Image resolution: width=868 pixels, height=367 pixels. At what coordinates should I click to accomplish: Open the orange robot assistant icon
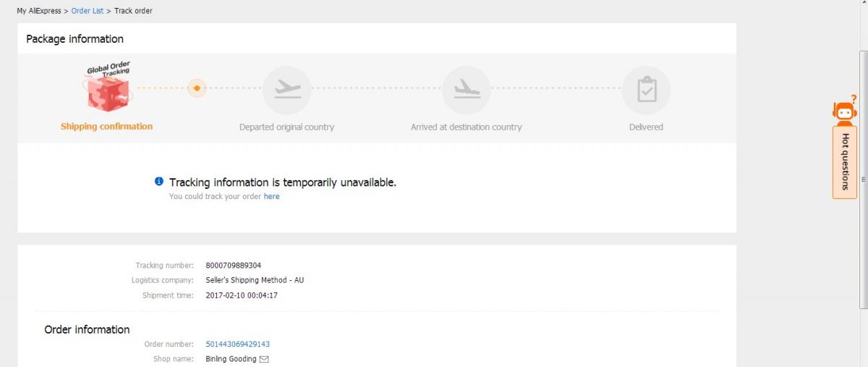click(844, 112)
